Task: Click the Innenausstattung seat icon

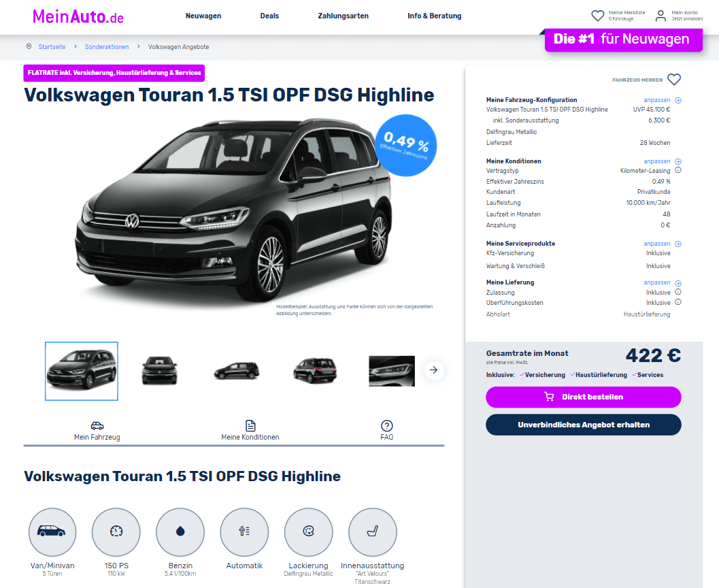Action: pos(373,532)
